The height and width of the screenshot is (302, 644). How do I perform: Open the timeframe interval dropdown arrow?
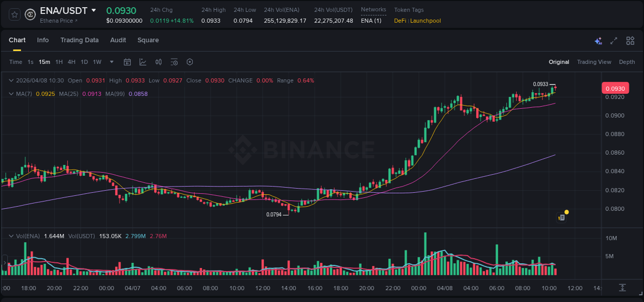click(x=111, y=61)
